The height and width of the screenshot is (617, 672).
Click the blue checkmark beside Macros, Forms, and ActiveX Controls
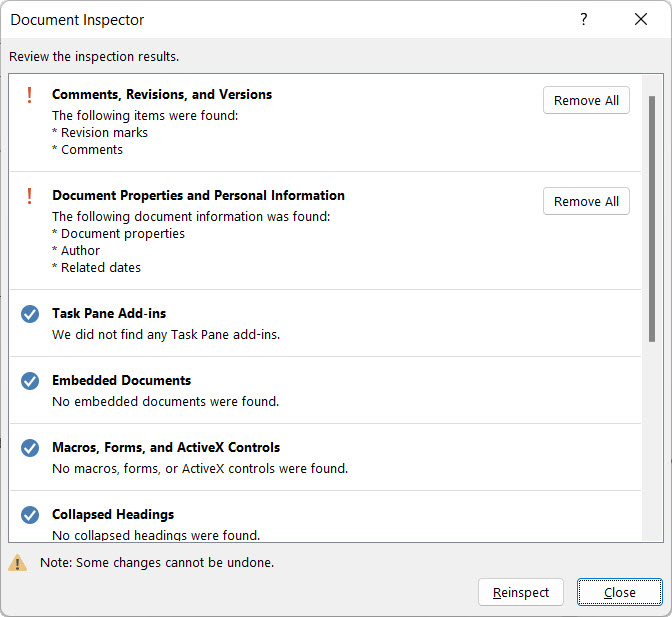point(30,448)
